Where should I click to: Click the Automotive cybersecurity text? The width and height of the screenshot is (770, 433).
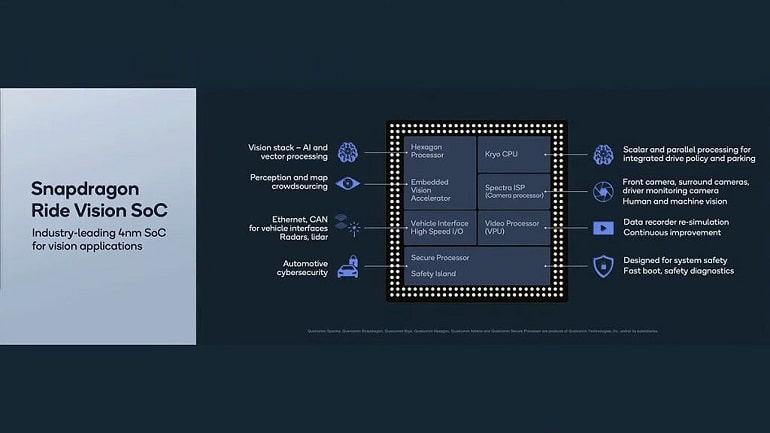tap(302, 268)
